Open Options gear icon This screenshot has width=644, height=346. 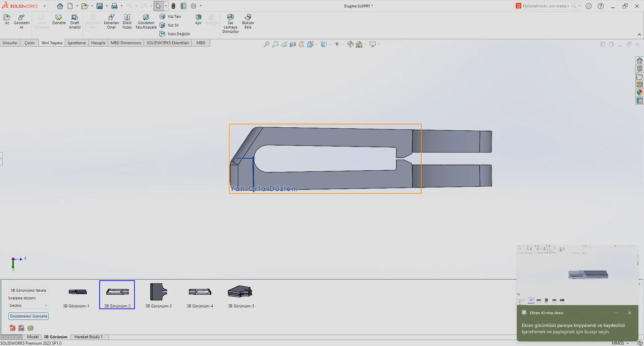pyautogui.click(x=194, y=6)
